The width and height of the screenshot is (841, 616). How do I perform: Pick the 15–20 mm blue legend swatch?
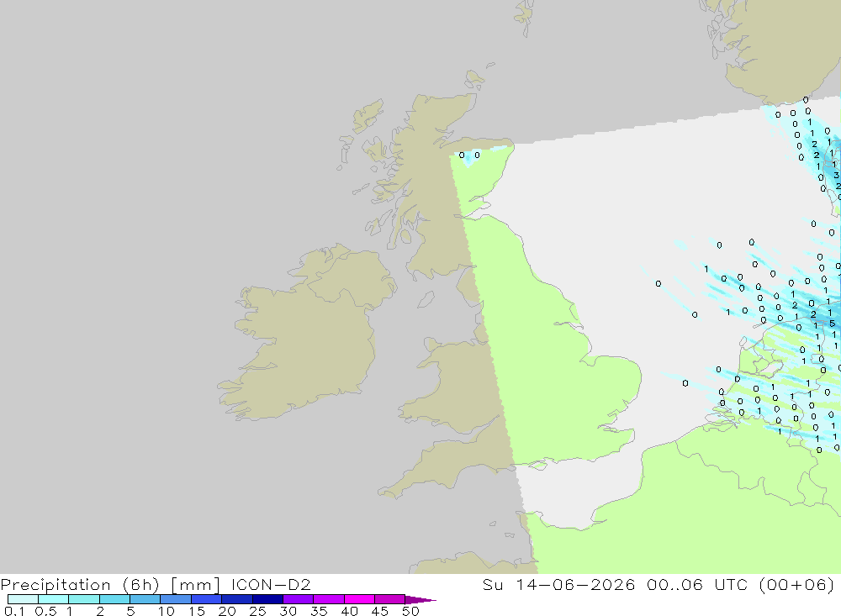pos(207,599)
